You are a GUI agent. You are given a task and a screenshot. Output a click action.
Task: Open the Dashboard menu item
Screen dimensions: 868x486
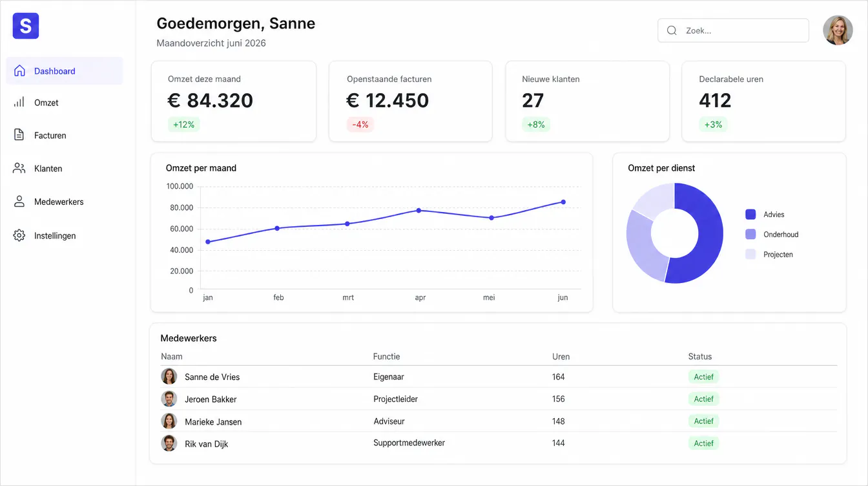(65, 71)
